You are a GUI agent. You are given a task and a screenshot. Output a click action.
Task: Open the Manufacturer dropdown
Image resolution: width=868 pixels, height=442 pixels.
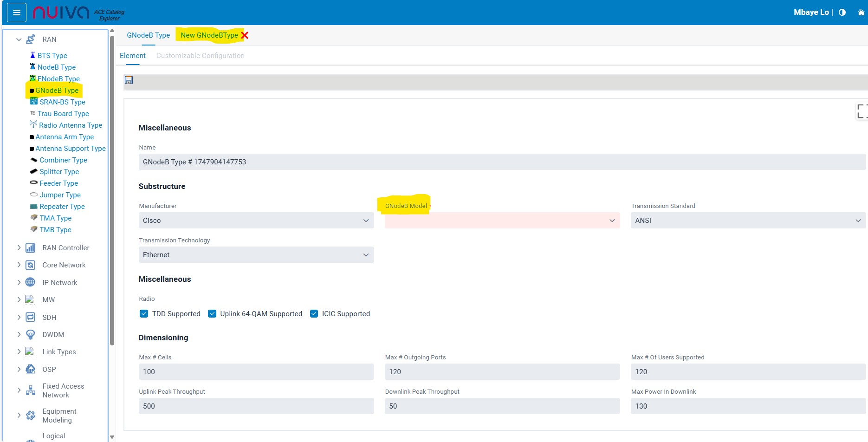tap(256, 221)
